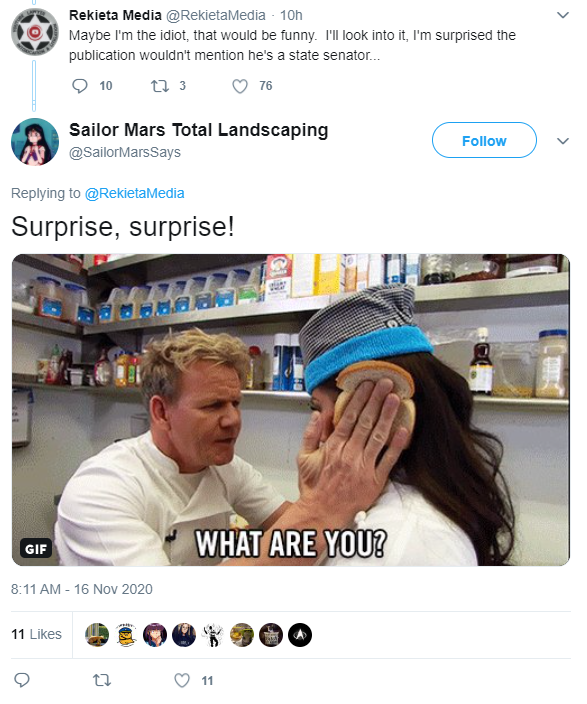The image size is (587, 704).
Task: View the 11 Likes list
Action: pyautogui.click(x=36, y=634)
